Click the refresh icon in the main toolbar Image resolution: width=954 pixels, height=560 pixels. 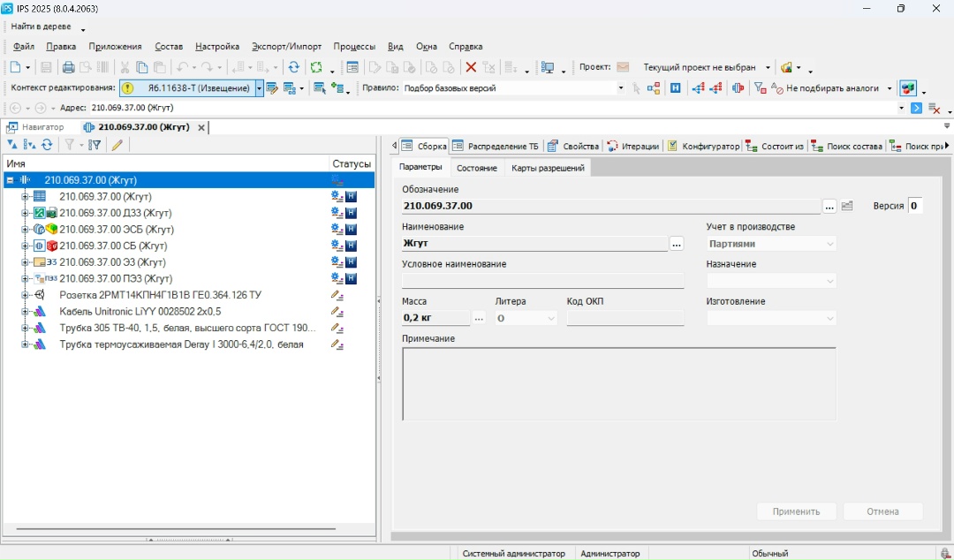pos(293,67)
